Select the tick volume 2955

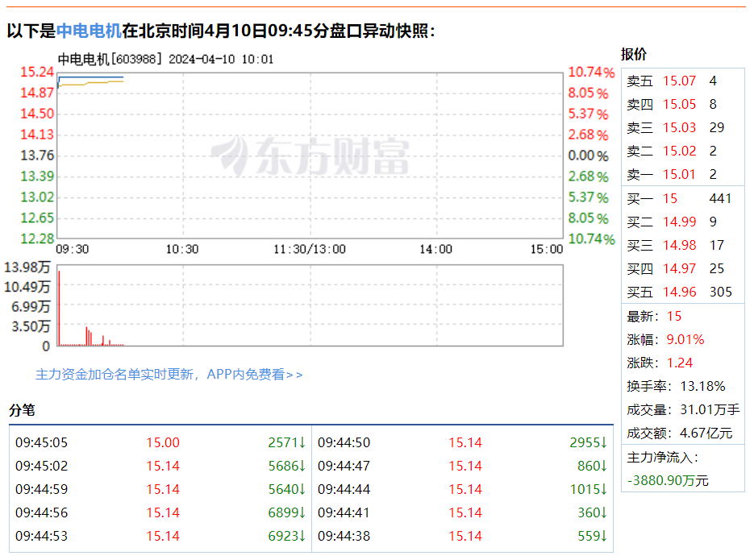(589, 442)
